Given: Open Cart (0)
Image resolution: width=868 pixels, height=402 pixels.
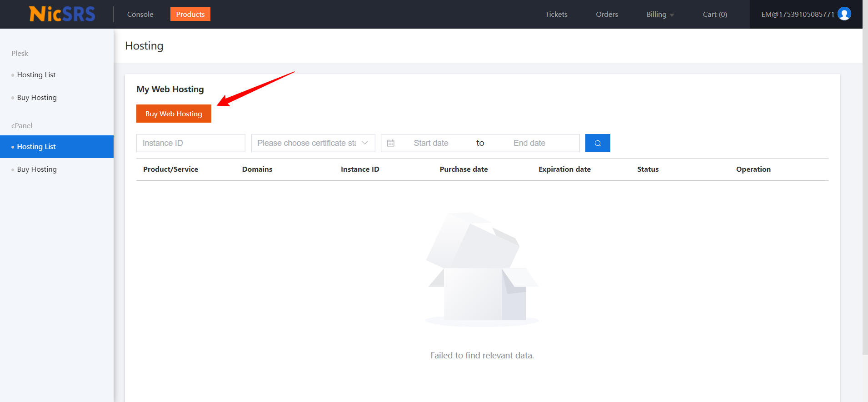Looking at the screenshot, I should pos(715,15).
